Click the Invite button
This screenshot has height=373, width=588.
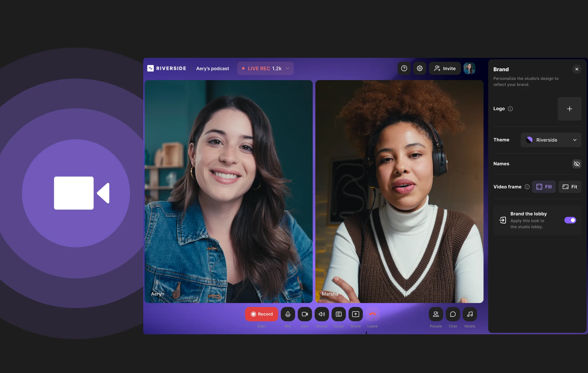[x=445, y=68]
